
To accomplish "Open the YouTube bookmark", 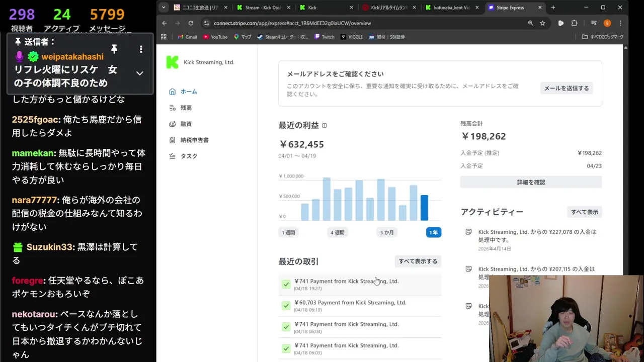I will coord(215,37).
